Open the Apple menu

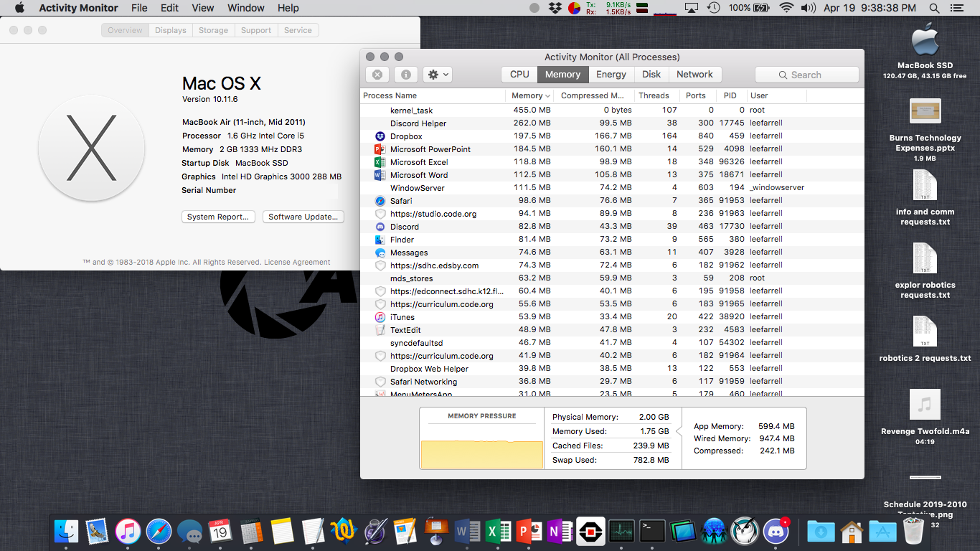click(x=19, y=8)
